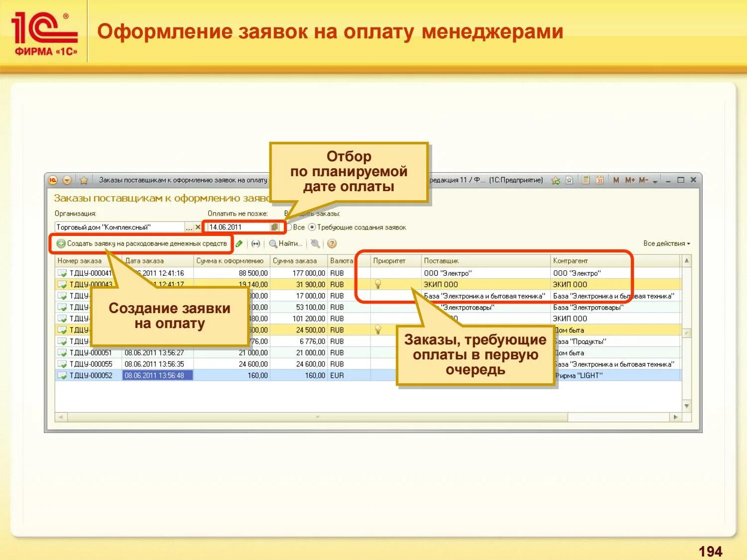Open help with the question mark icon

click(332, 243)
